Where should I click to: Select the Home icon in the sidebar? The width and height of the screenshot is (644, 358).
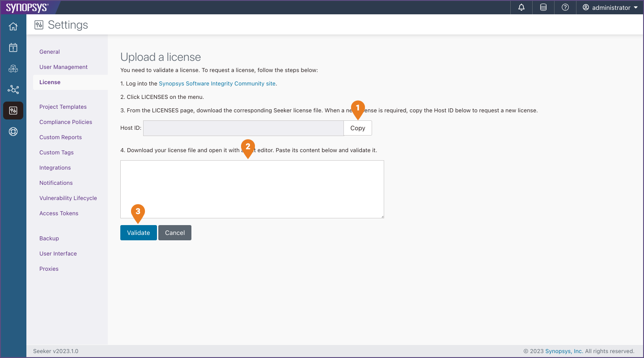click(x=13, y=26)
